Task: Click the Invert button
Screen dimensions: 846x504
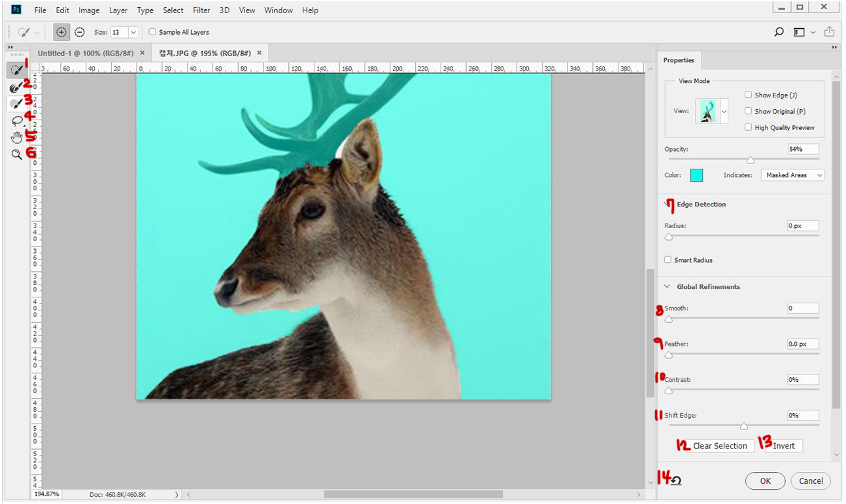Action: [783, 446]
